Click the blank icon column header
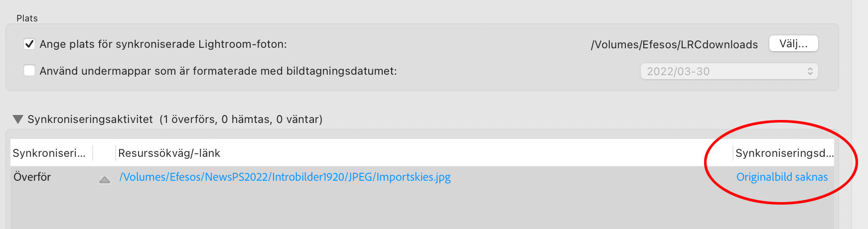The width and height of the screenshot is (868, 229). (104, 153)
